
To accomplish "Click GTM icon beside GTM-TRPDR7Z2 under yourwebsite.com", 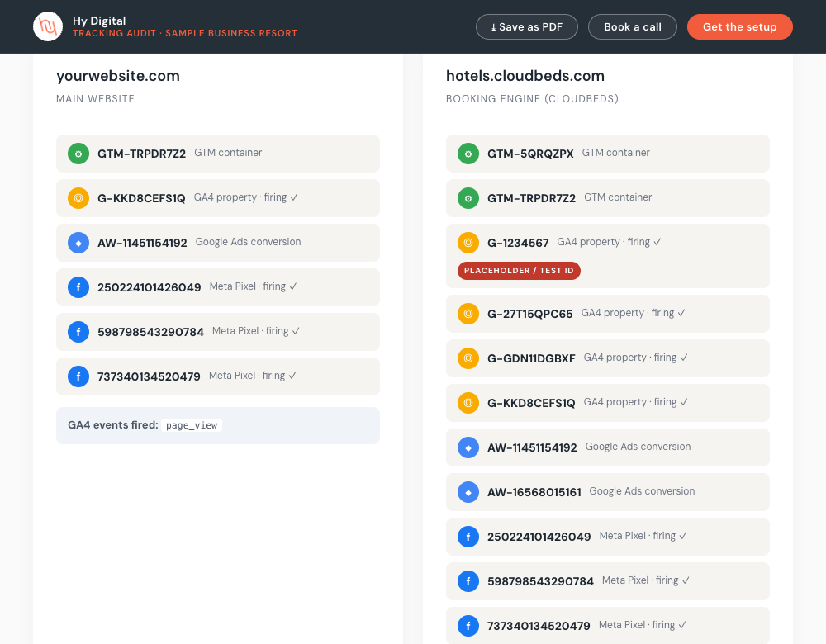I will click(x=78, y=154).
